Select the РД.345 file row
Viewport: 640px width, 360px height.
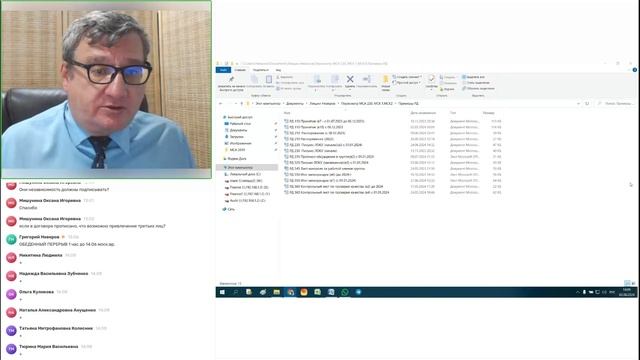[392, 169]
